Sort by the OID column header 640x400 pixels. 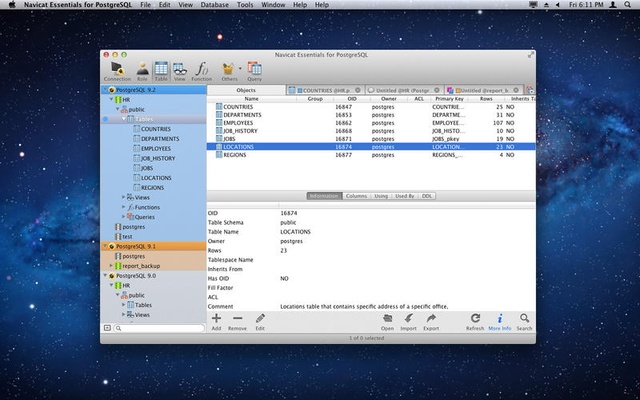(x=352, y=99)
